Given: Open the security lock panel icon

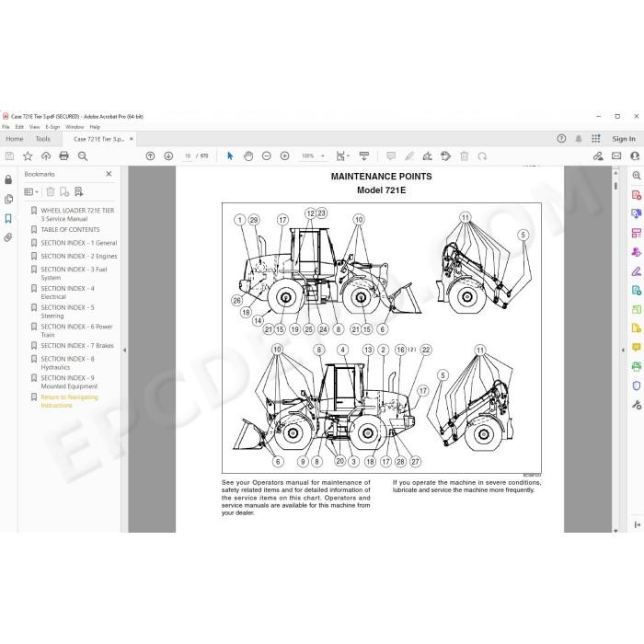Looking at the screenshot, I should pyautogui.click(x=8, y=179).
